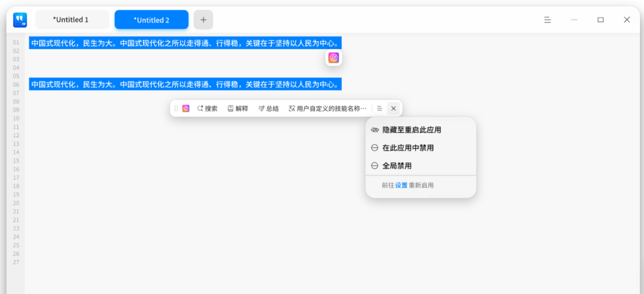644x294 pixels.
Task: Open the more-options list icon in floating toolbar
Action: click(380, 108)
